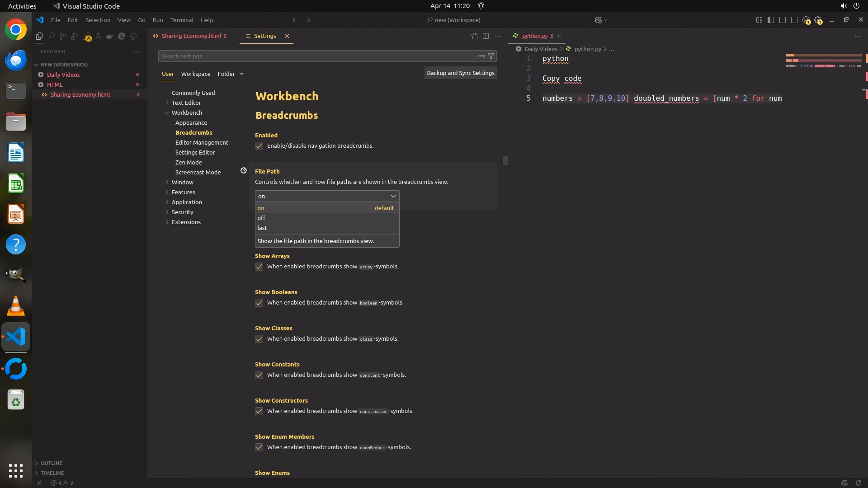Viewport: 868px width, 488px height.
Task: Click Backup and Sync Settings button
Action: (x=460, y=73)
